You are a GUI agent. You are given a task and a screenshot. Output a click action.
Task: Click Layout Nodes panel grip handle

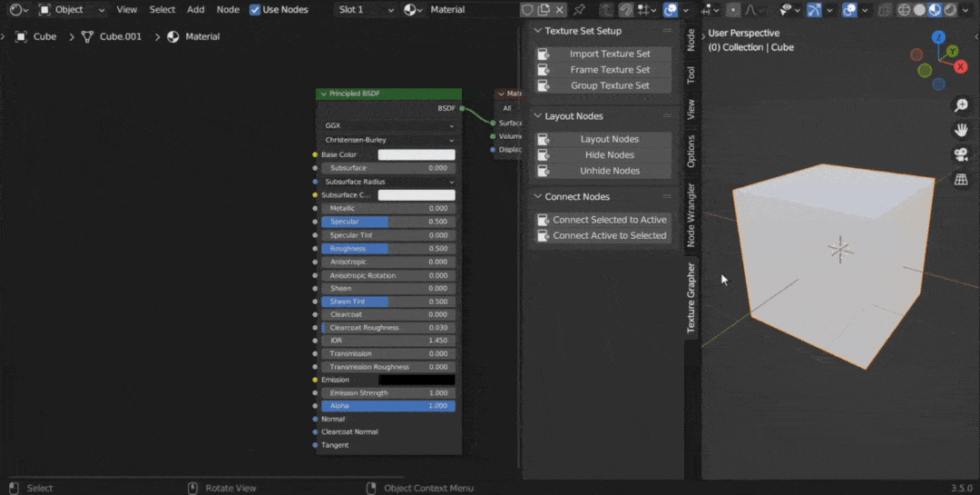click(668, 115)
